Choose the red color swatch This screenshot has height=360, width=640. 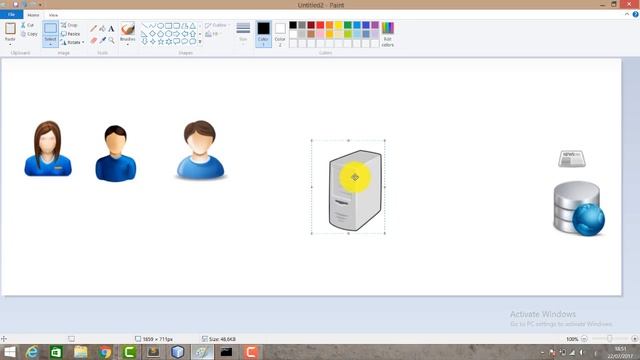pos(320,25)
